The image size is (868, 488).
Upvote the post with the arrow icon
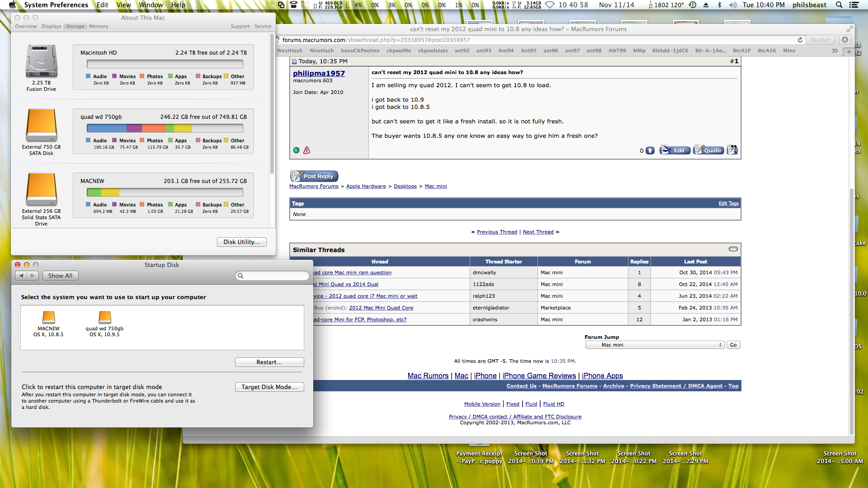[650, 150]
